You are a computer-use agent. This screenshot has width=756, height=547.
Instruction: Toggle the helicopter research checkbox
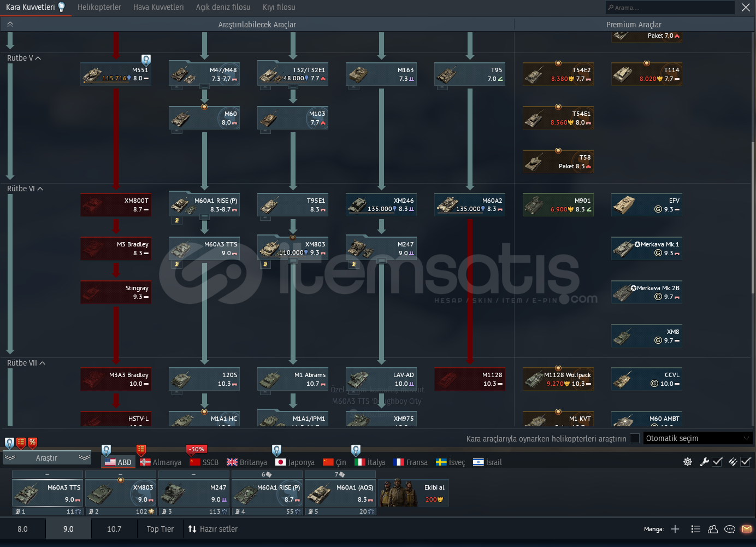point(635,438)
